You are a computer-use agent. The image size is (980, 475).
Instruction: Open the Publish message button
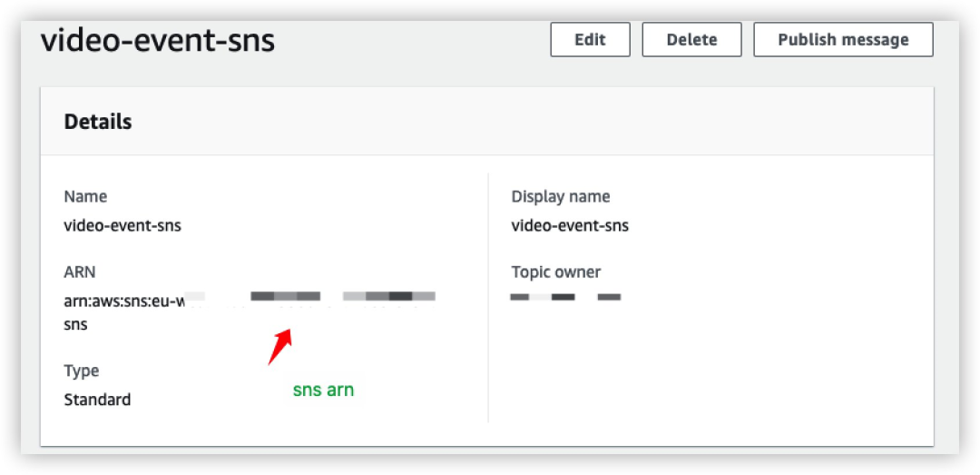pyautogui.click(x=843, y=39)
